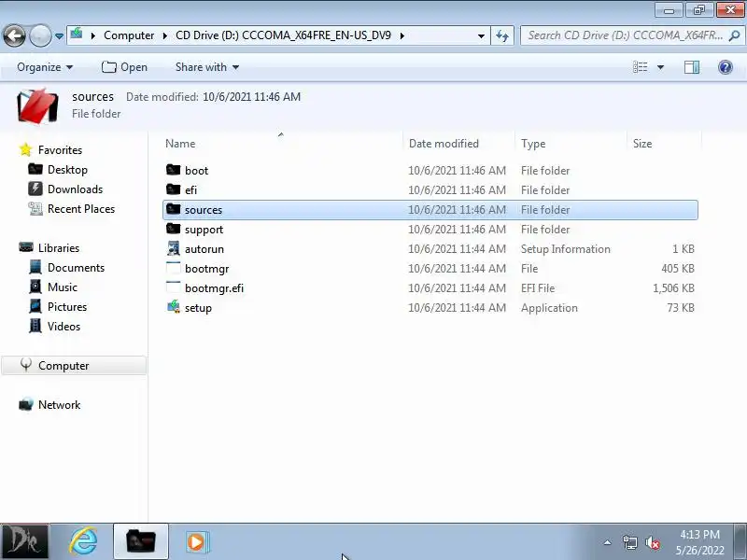Open Recent Places in Favorites

coord(81,209)
